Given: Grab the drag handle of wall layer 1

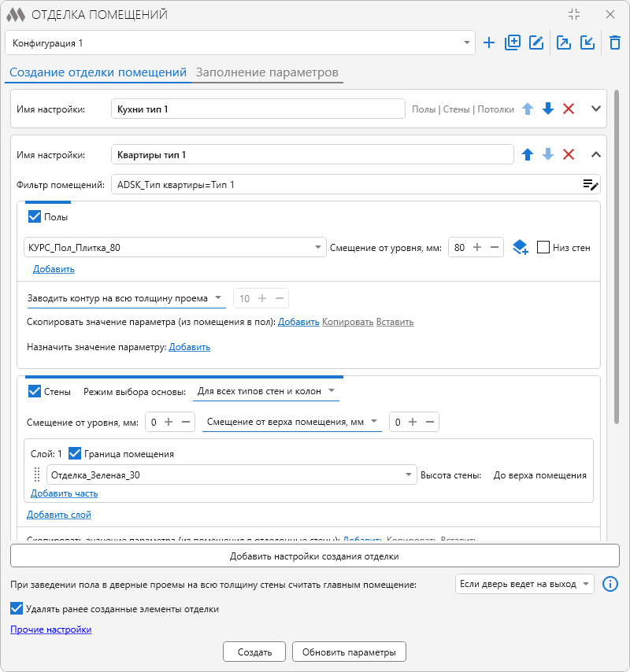Looking at the screenshot, I should 37,474.
